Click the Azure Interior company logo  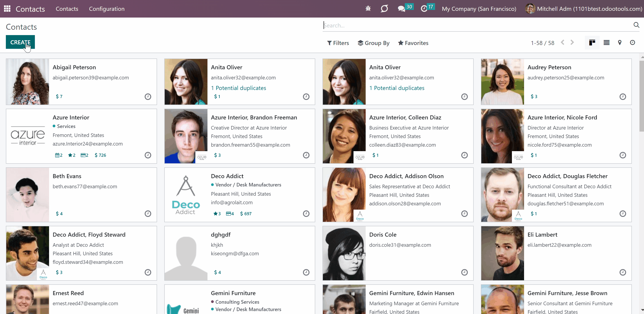click(x=27, y=136)
